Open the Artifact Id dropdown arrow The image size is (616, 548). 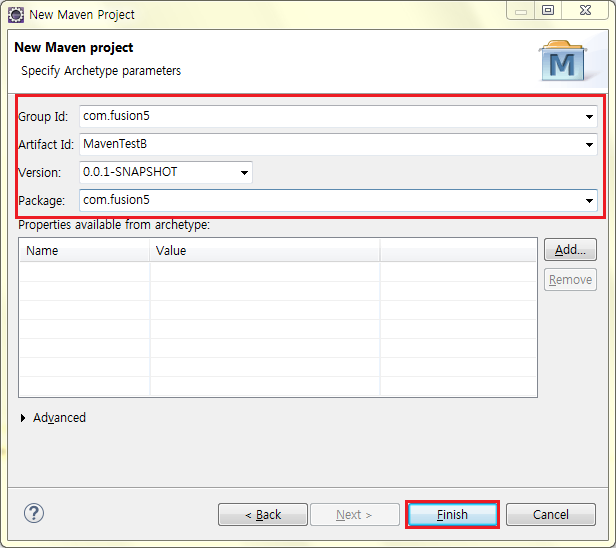coord(589,145)
